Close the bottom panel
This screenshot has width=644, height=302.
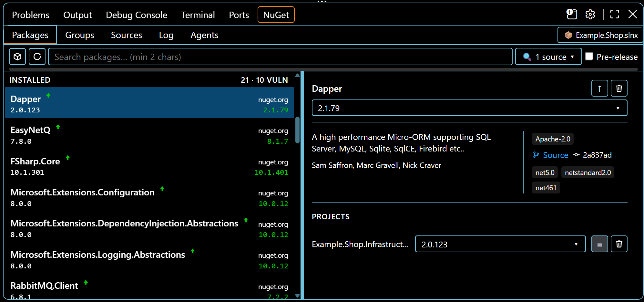pyautogui.click(x=632, y=14)
